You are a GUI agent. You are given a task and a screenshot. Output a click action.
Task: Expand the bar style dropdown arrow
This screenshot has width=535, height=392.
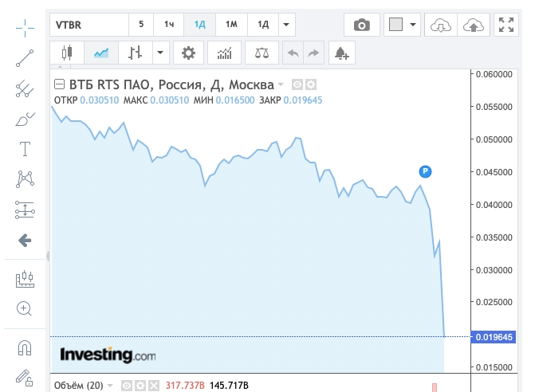162,53
